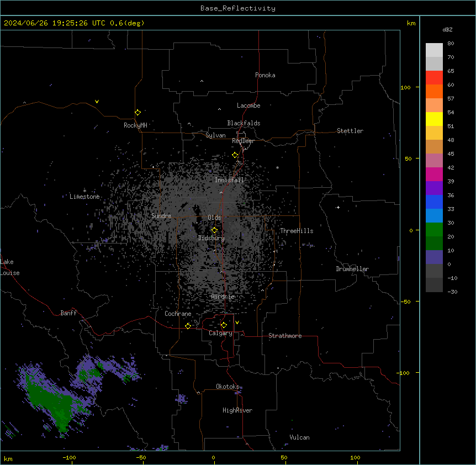Click the yellow v marker northeast of Calgary
Screen dimensions: 476x465
(237, 323)
